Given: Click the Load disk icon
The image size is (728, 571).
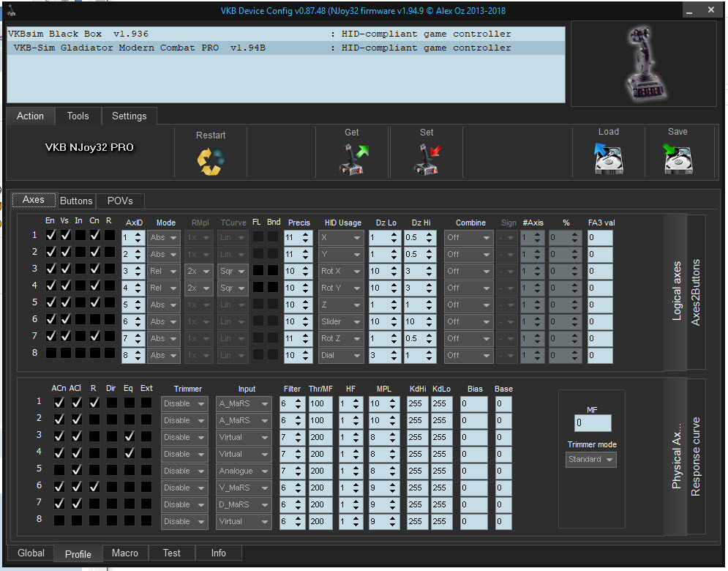Looking at the screenshot, I should 608,159.
